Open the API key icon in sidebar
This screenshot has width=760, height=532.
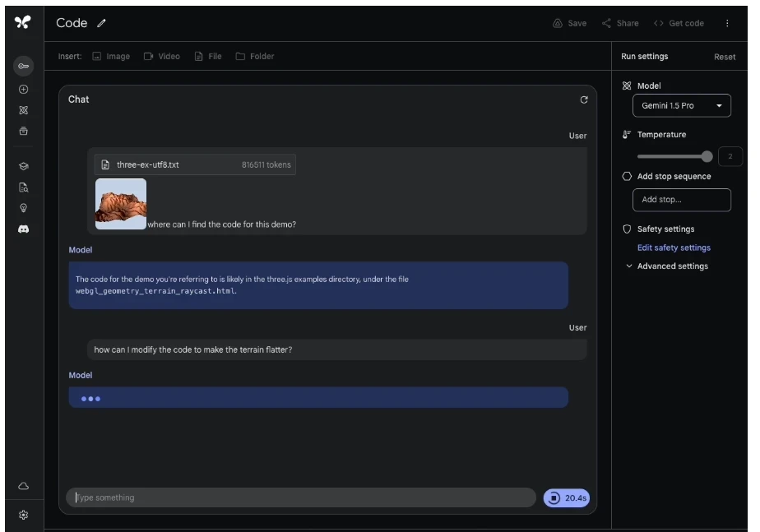(x=23, y=66)
